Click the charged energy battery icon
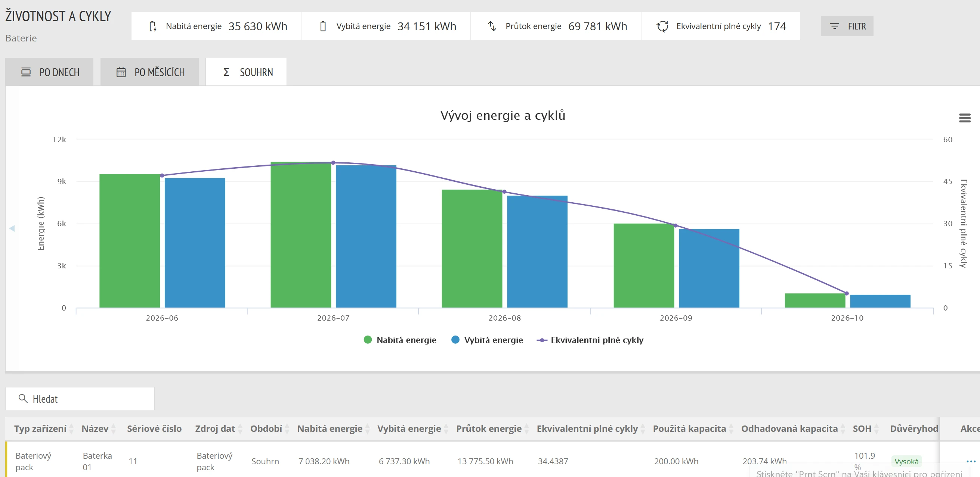The height and width of the screenshot is (477, 980). [152, 26]
